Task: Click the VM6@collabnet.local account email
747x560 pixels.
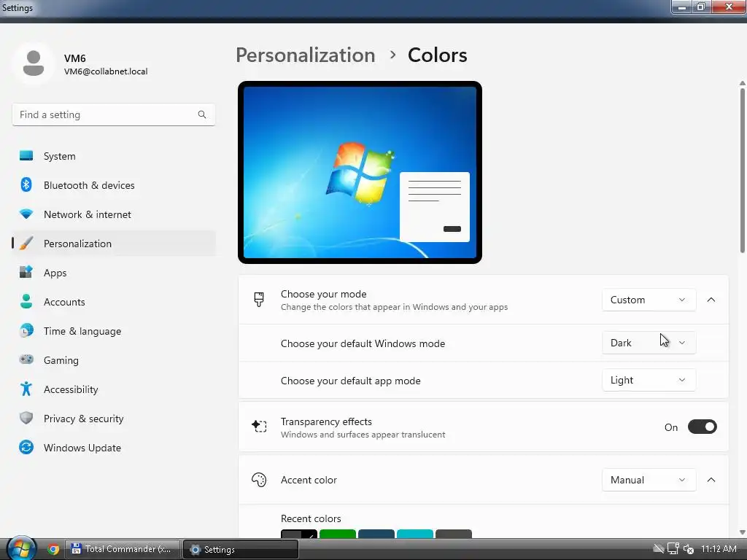Action: [106, 71]
